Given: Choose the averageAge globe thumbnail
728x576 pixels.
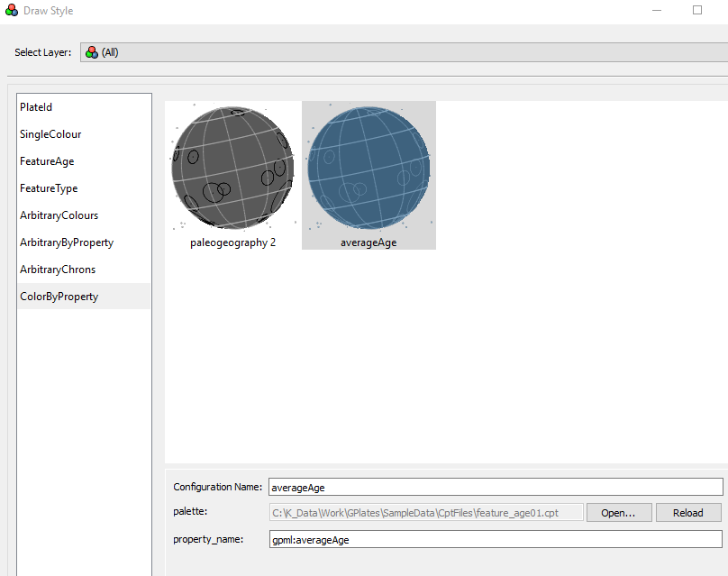Looking at the screenshot, I should (x=369, y=175).
